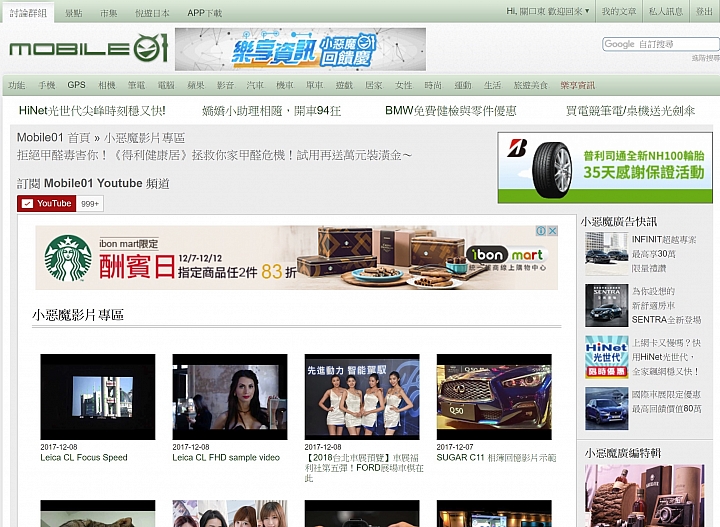The image size is (720, 527).
Task: Click 登出 to log out
Action: click(x=704, y=11)
